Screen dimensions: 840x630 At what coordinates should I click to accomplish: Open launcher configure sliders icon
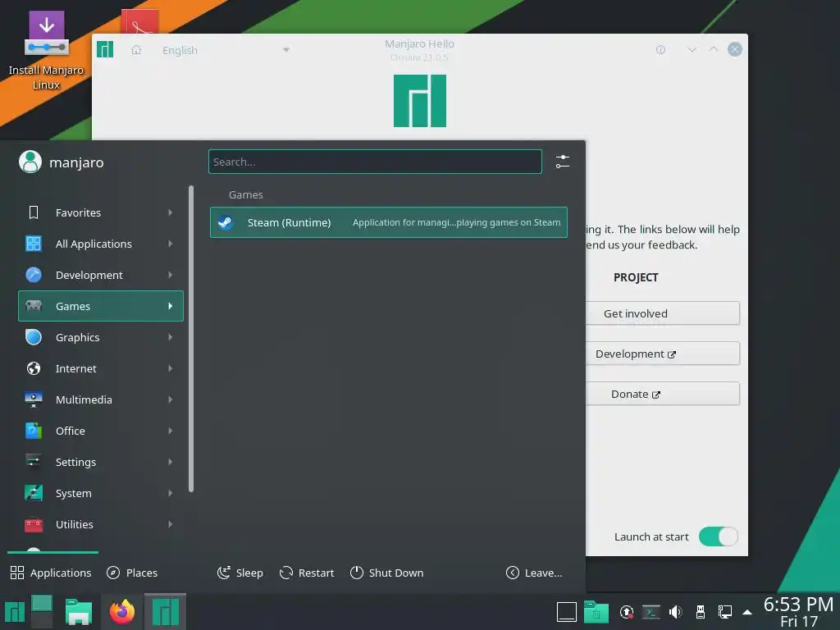coord(563,162)
